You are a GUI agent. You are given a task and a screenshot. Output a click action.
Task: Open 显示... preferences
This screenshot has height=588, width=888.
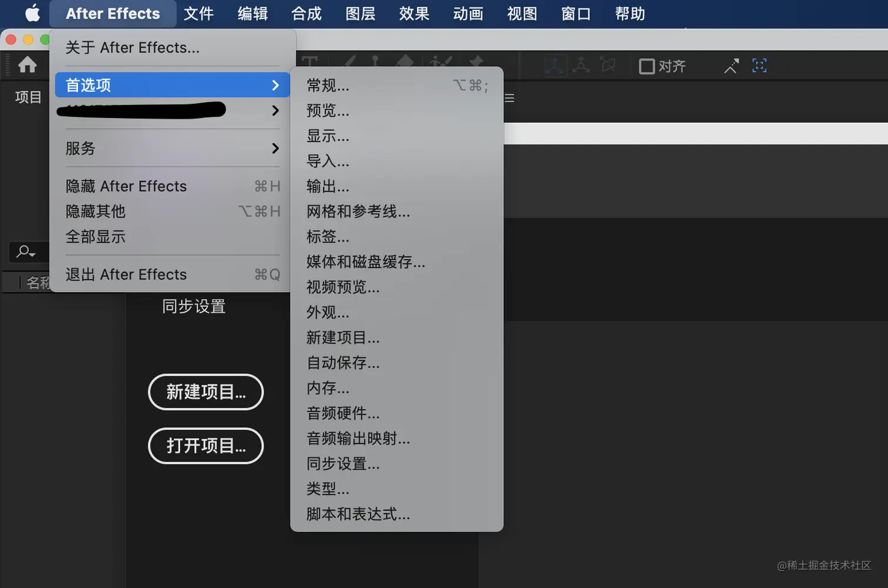(x=397, y=136)
